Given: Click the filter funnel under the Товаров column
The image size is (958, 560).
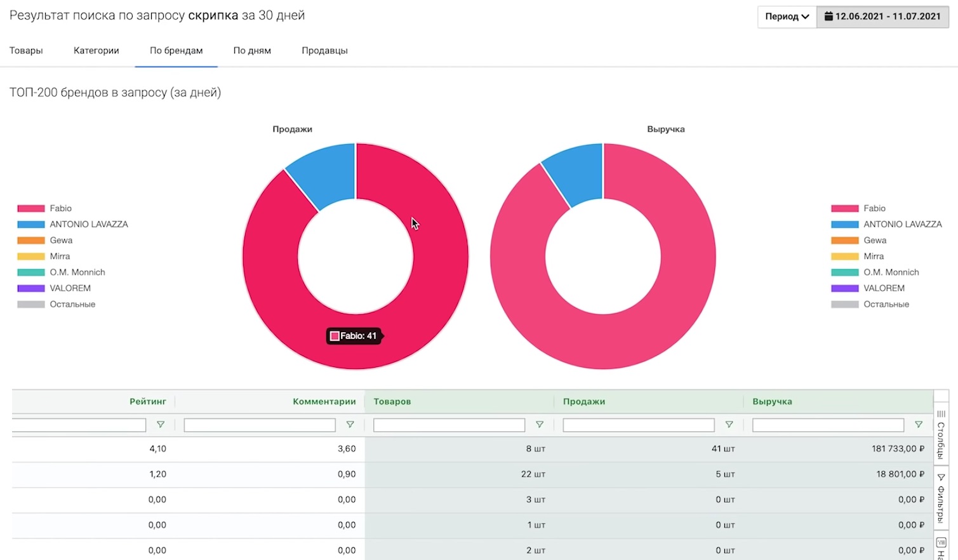Looking at the screenshot, I should click(x=540, y=425).
